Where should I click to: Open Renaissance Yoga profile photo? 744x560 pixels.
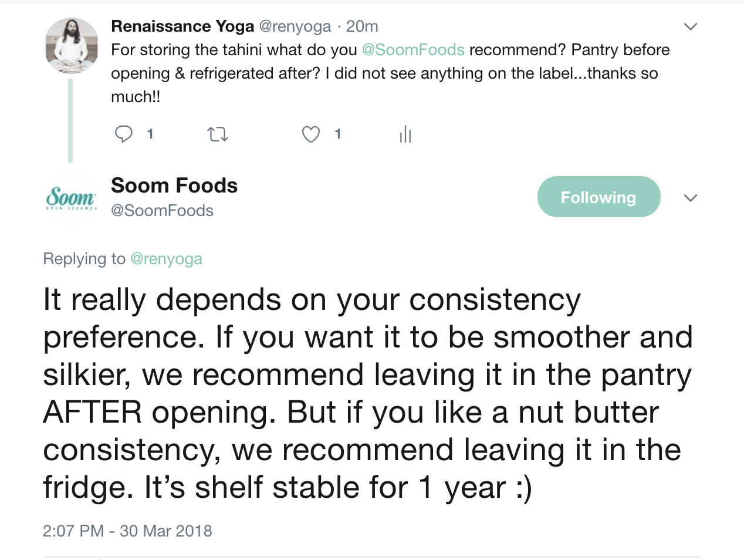click(x=72, y=45)
